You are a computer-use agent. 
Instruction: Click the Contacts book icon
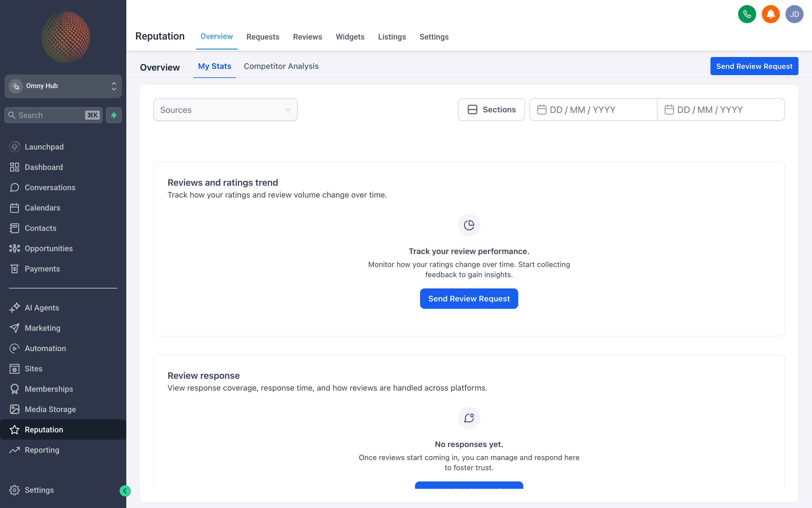point(14,228)
